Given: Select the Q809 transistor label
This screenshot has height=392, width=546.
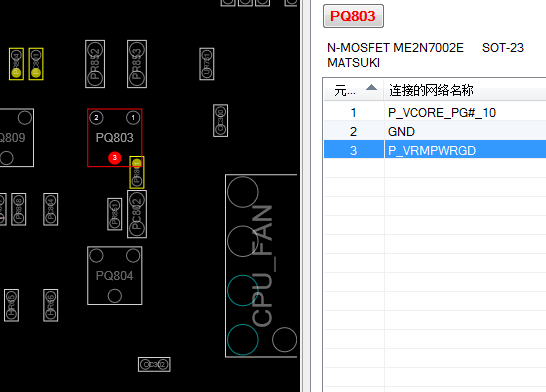Looking at the screenshot, I should pos(13,138).
